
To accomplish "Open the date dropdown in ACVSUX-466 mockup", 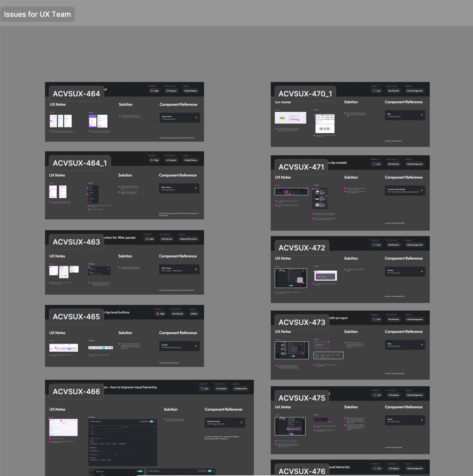I will (103, 451).
